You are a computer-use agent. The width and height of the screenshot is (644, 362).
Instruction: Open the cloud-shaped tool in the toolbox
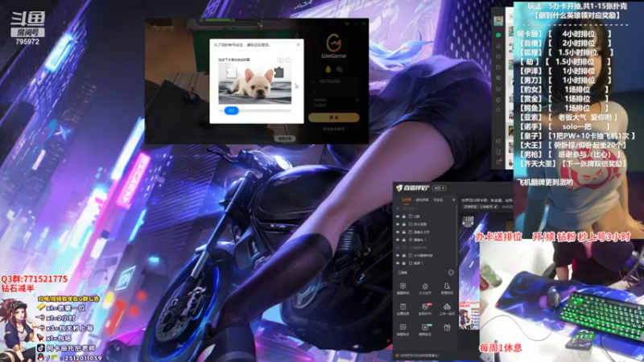tap(447, 306)
